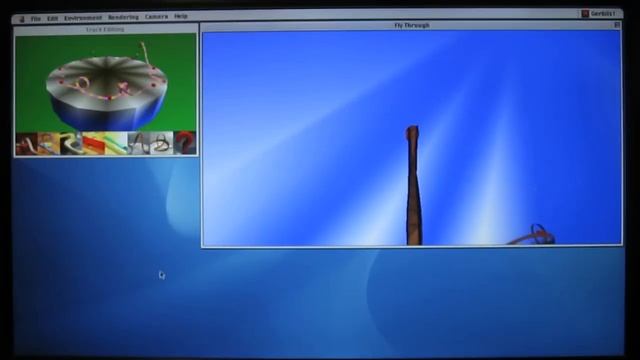Open the Edit menu

click(52, 18)
